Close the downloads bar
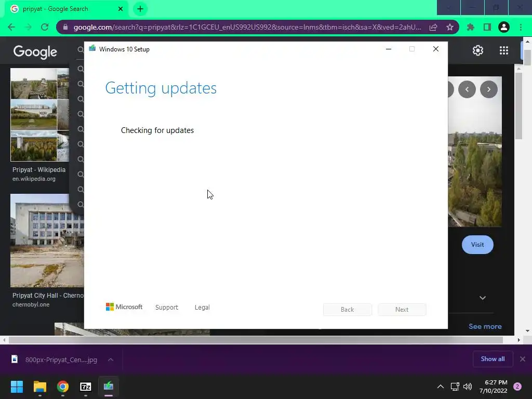 point(523,359)
